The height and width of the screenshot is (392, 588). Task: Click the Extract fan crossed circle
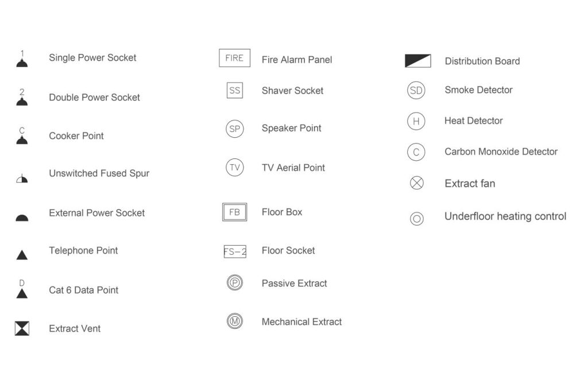[417, 183]
